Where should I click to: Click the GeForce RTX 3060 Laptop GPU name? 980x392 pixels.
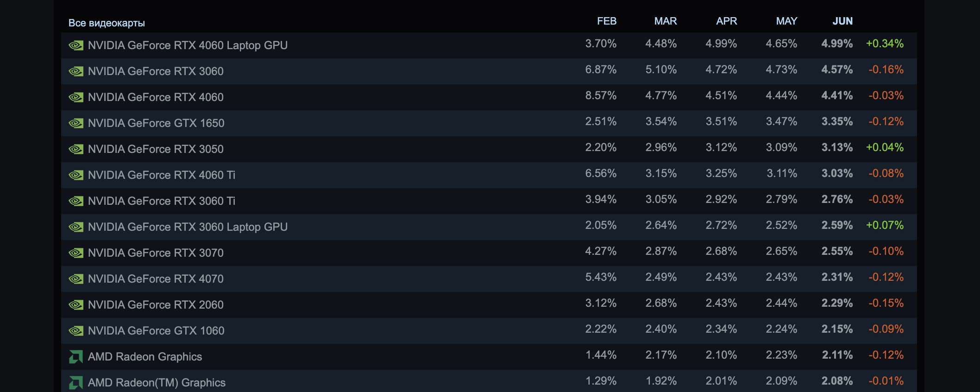click(188, 227)
